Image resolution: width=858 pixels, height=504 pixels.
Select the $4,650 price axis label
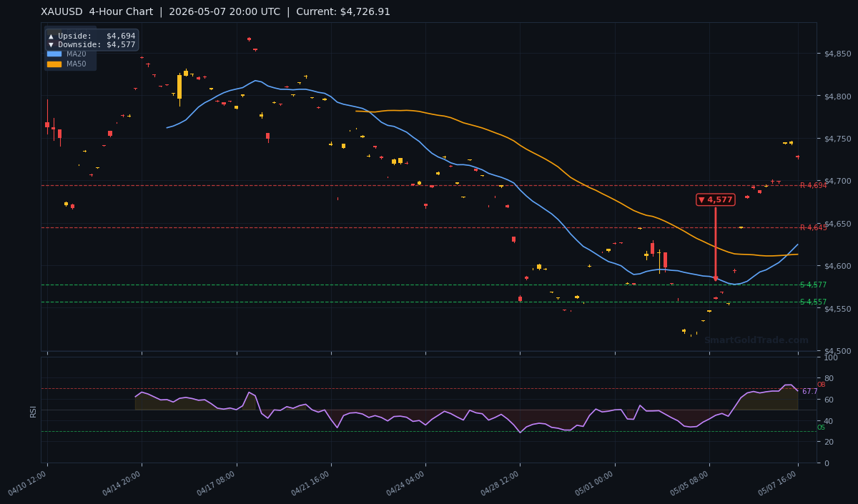(837, 224)
